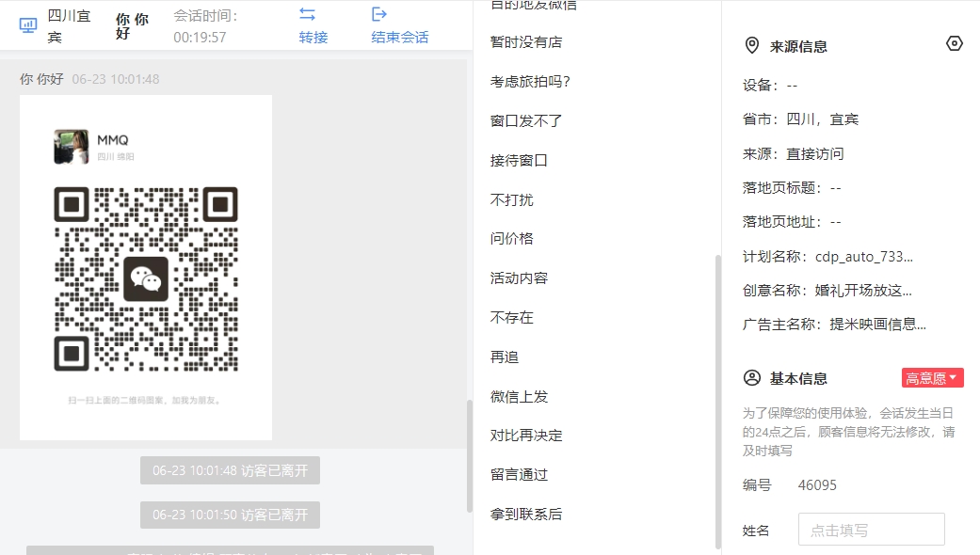This screenshot has height=555, width=980.
Task: Click the 计划名称 cdp_auto_733 row
Action: tap(827, 257)
